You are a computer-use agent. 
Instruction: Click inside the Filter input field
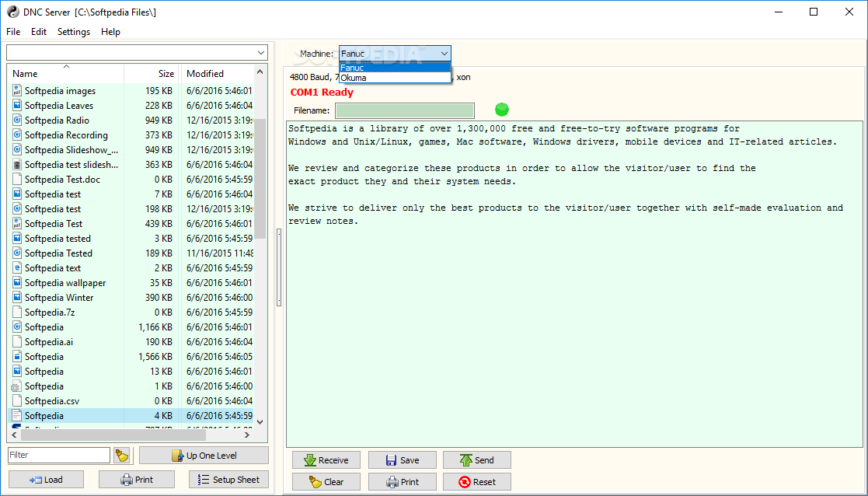click(x=59, y=455)
